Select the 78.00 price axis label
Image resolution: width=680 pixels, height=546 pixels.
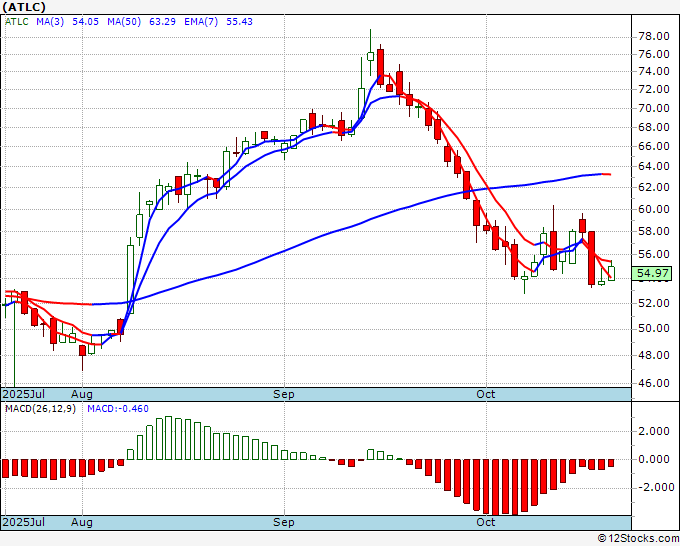[654, 36]
